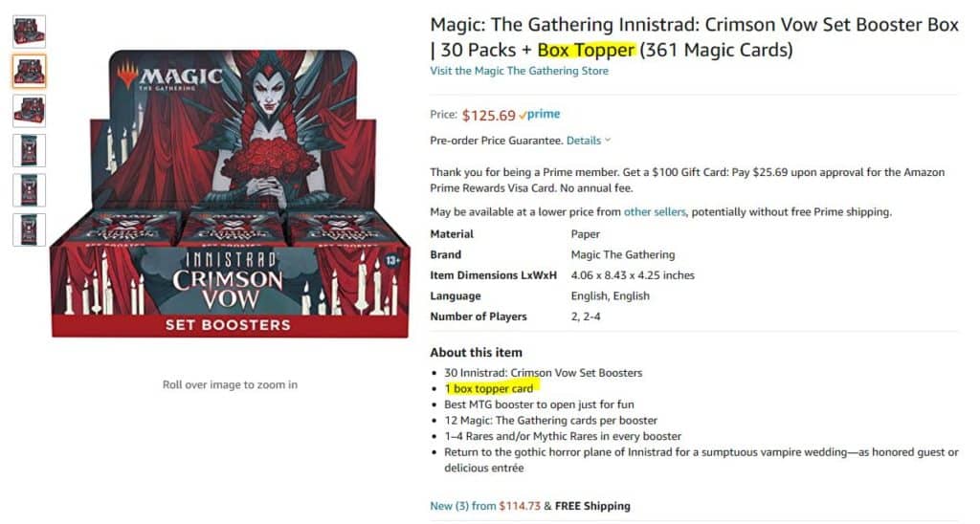
Task: Open the Details link for price guarantee
Action: (x=584, y=141)
